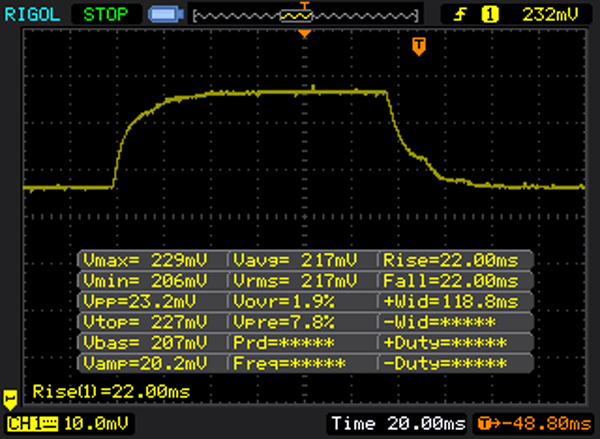Viewport: 600px width, 439px height.
Task: Click the waveform memory overview bar
Action: click(305, 16)
